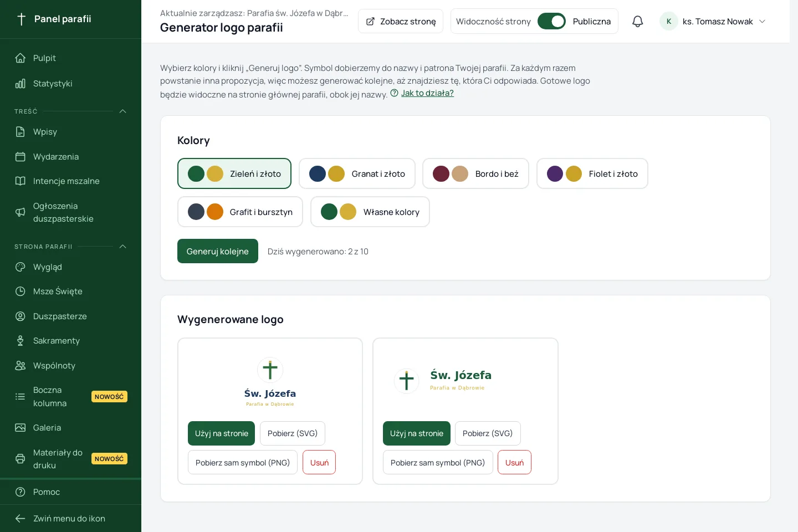Collapse the STRONA PARAFII section chevron
Image resolution: width=798 pixels, height=532 pixels.
[123, 247]
